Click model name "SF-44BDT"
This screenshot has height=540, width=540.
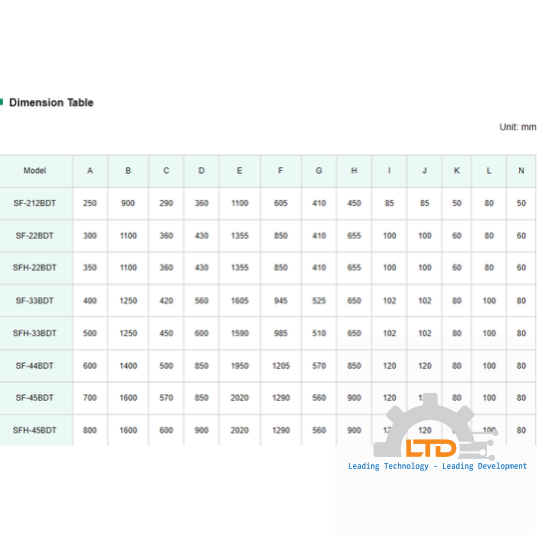pos(35,366)
